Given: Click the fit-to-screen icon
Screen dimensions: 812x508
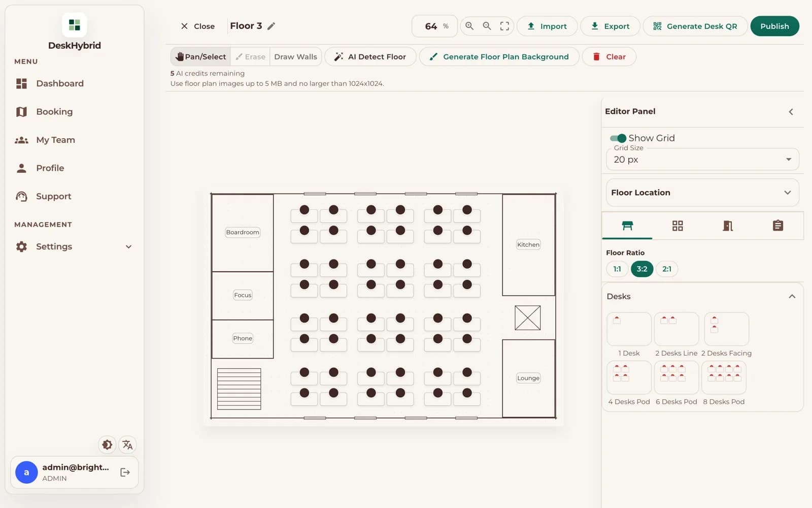Looking at the screenshot, I should point(504,26).
